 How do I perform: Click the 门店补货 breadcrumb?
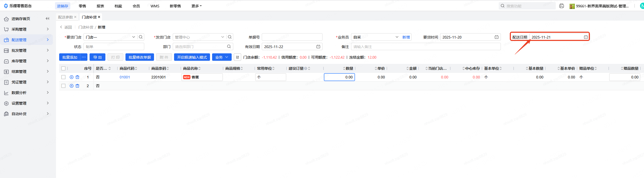tap(86, 27)
